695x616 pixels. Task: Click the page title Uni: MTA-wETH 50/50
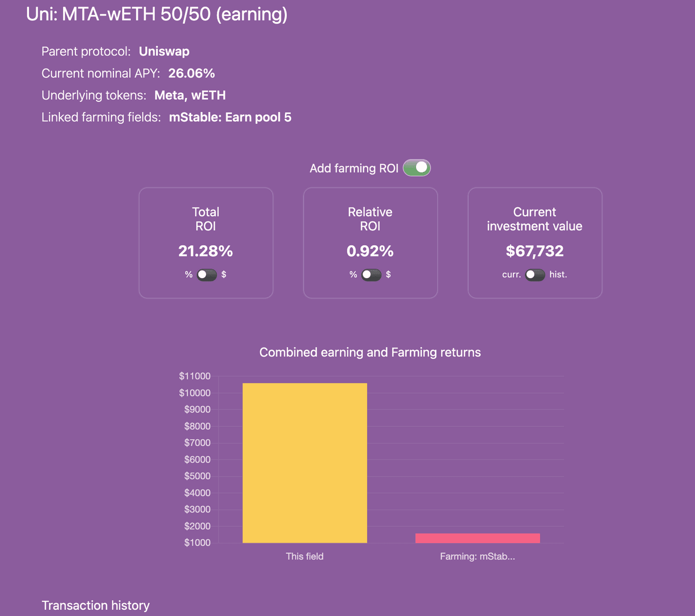tap(157, 14)
